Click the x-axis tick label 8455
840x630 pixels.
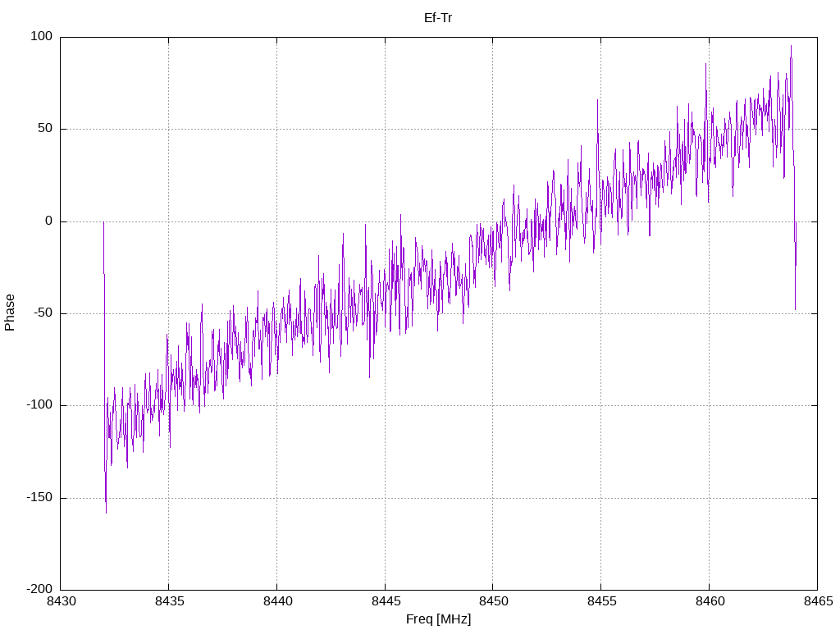(601, 601)
